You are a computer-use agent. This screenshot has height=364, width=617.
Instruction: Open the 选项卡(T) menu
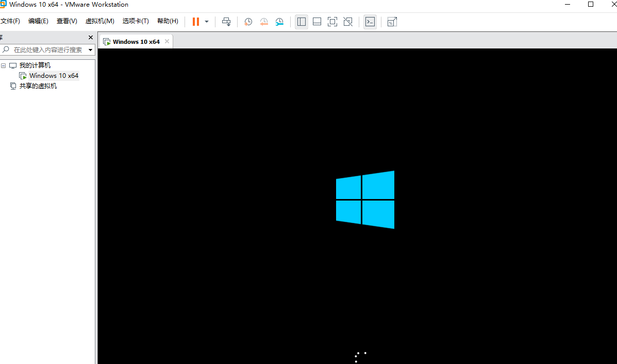136,21
